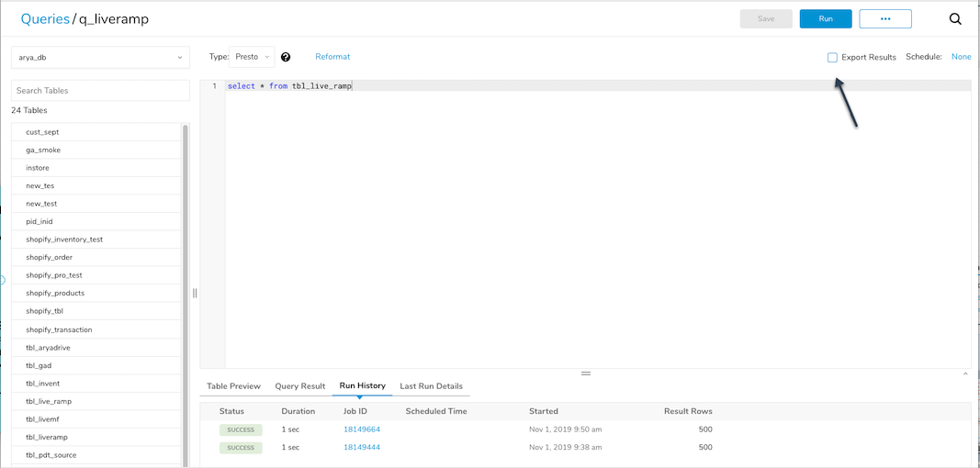Open job ID 18149664

(x=361, y=429)
